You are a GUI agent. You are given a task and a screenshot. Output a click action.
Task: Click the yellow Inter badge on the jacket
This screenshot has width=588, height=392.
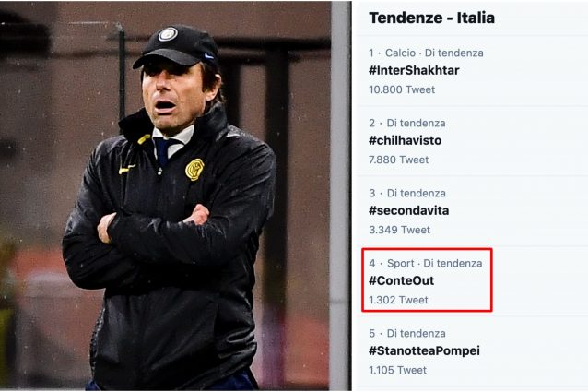(194, 169)
